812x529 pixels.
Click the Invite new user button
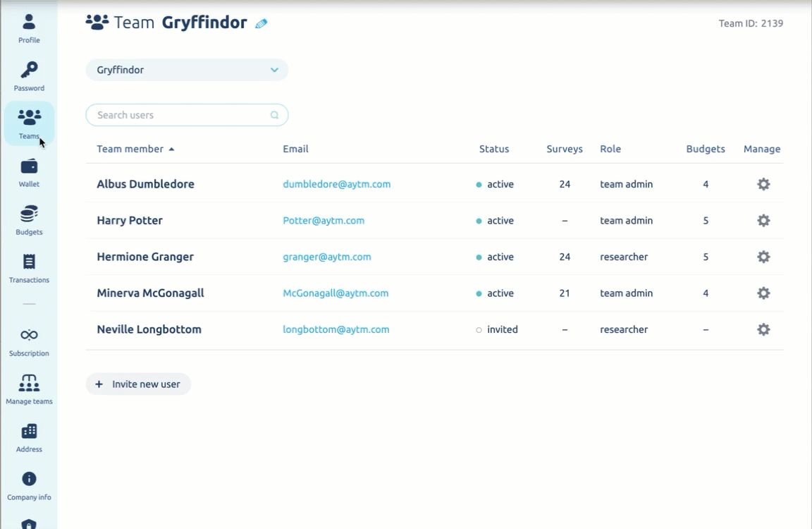[x=138, y=384]
